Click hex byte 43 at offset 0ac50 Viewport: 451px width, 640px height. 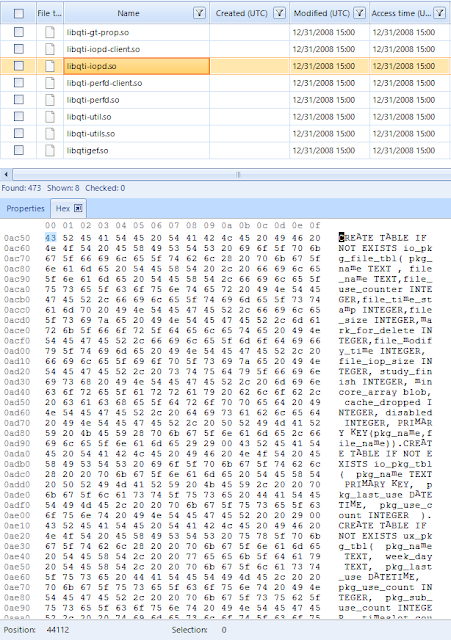coord(51,238)
